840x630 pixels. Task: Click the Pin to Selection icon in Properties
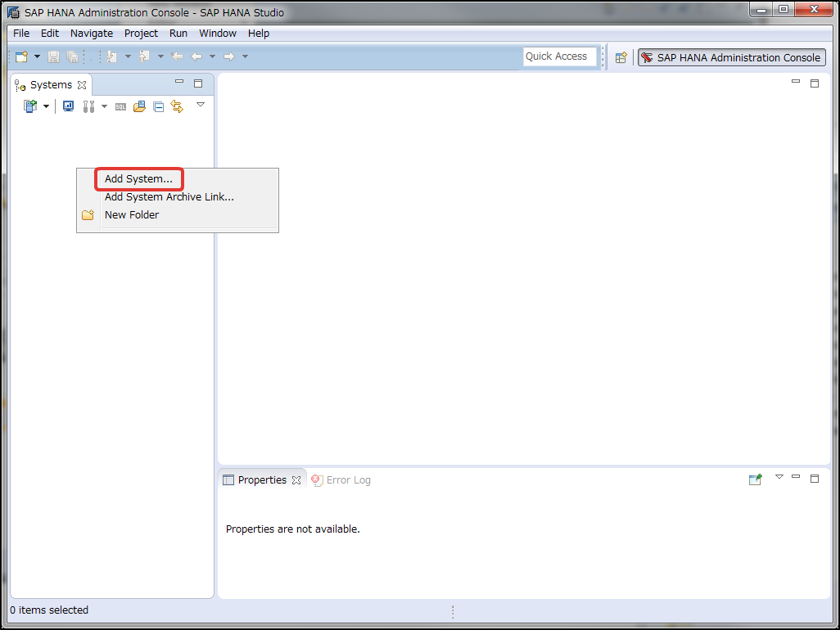pyautogui.click(x=756, y=479)
